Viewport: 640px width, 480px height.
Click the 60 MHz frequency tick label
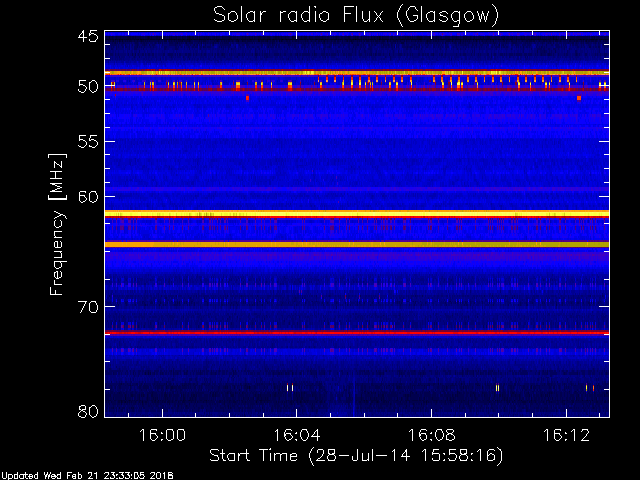(87, 197)
